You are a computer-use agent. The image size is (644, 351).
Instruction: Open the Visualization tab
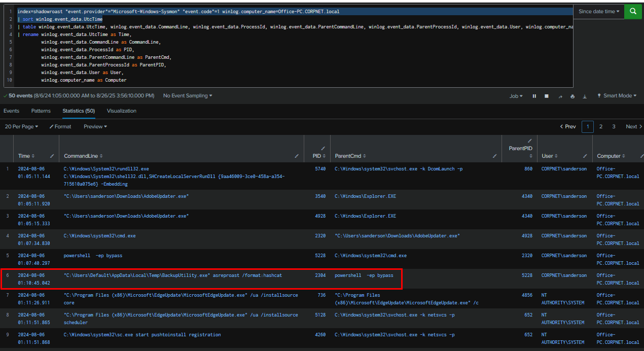point(121,111)
